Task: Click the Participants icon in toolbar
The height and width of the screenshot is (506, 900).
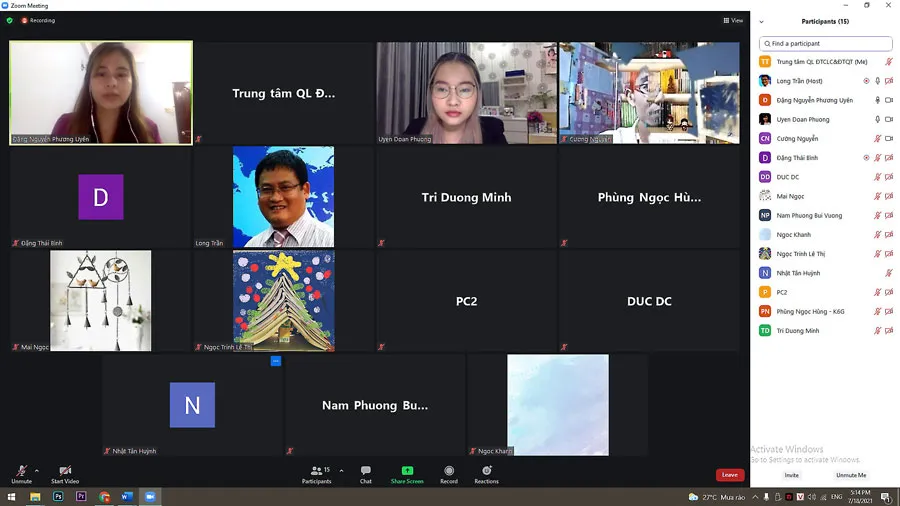Action: (317, 471)
